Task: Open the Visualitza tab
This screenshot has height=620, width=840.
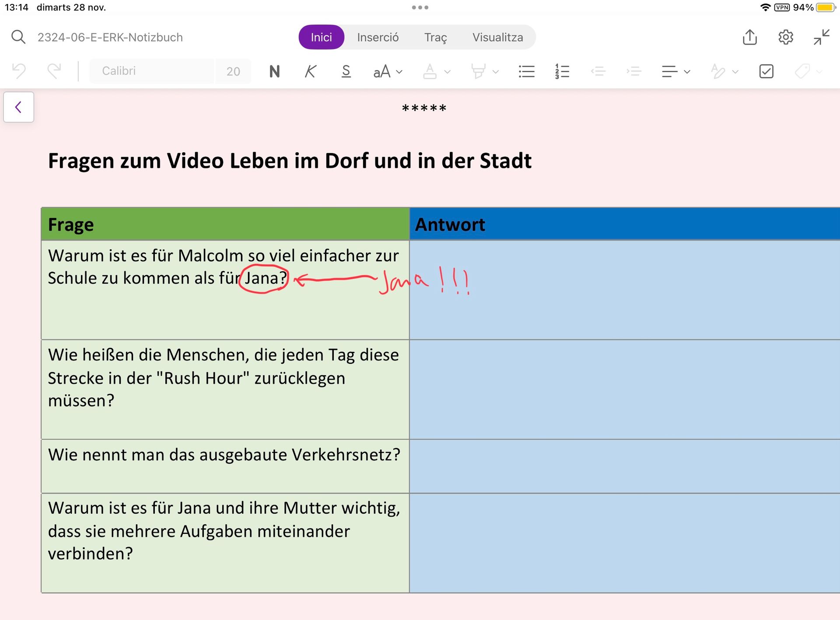Action: pyautogui.click(x=497, y=37)
